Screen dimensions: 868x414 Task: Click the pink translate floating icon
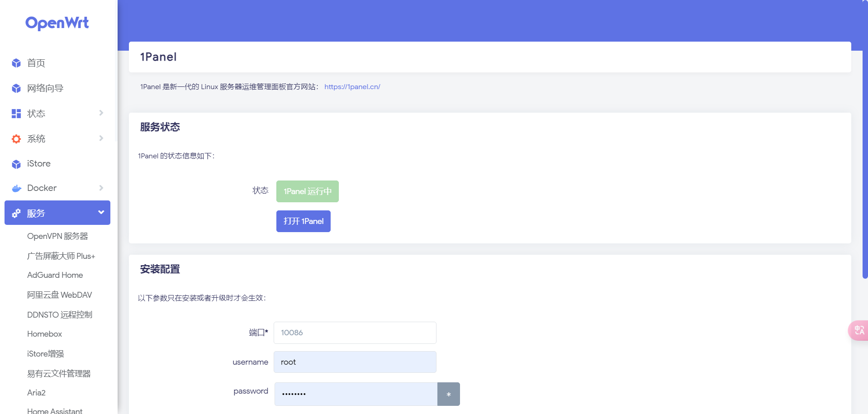point(859,330)
